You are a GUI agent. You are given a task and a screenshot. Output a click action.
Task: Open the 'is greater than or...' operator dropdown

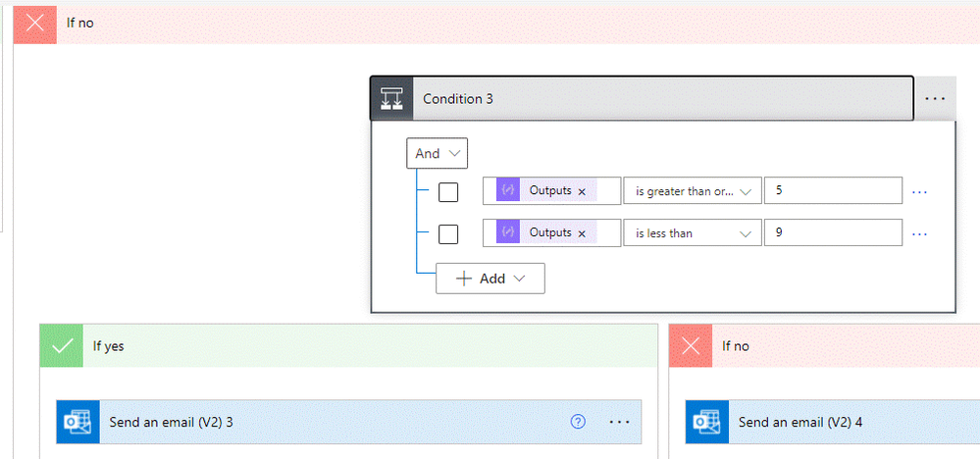[693, 191]
